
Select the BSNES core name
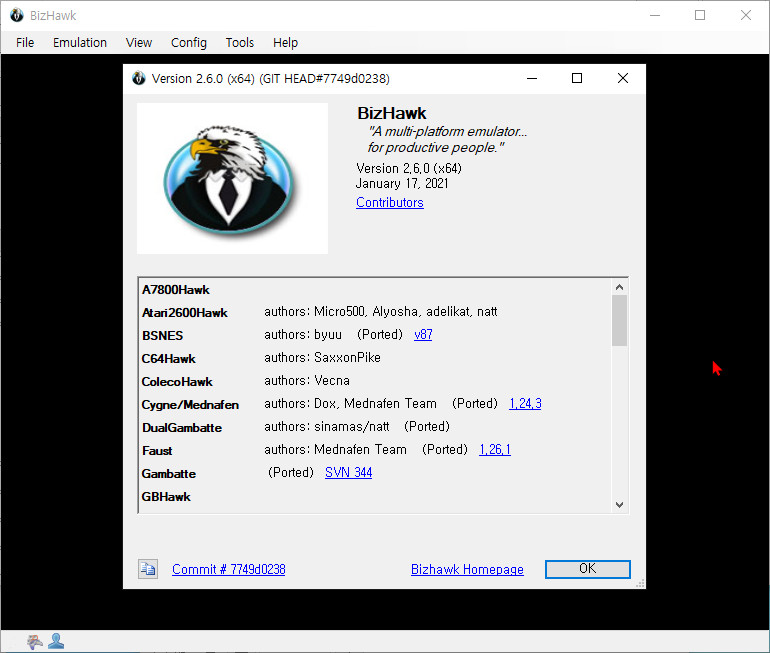click(x=163, y=336)
